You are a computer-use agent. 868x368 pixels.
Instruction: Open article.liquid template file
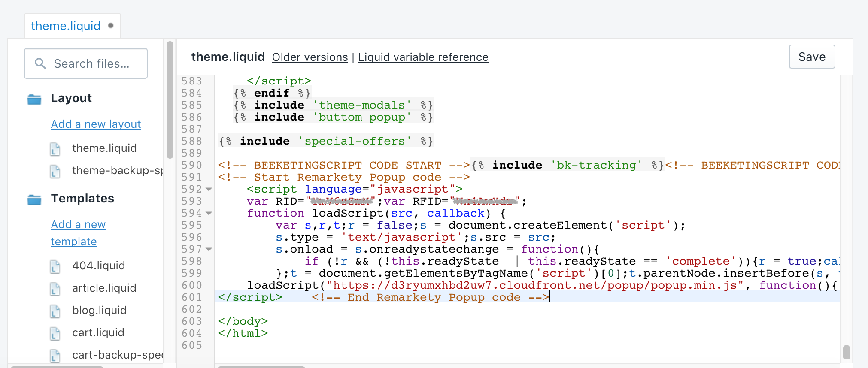(104, 288)
